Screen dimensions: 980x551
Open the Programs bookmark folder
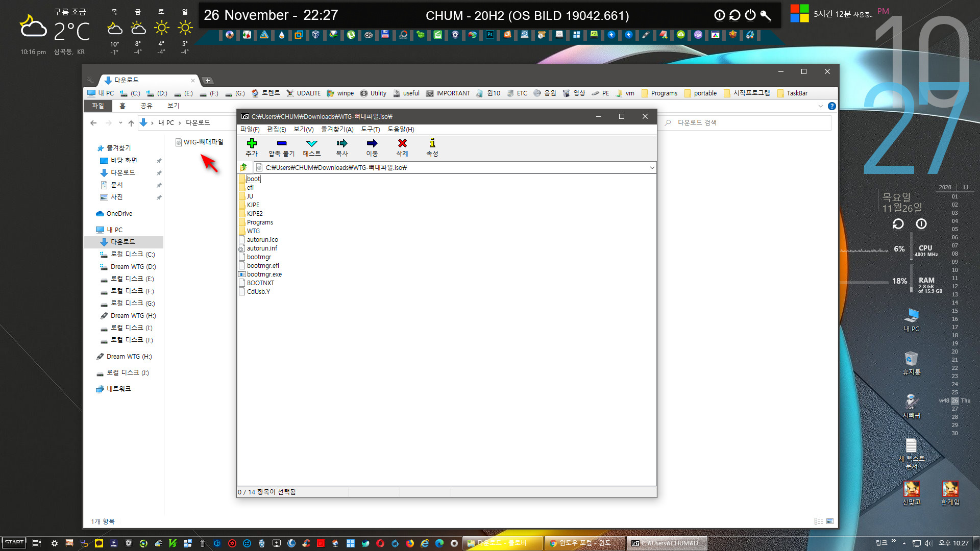[x=659, y=93]
